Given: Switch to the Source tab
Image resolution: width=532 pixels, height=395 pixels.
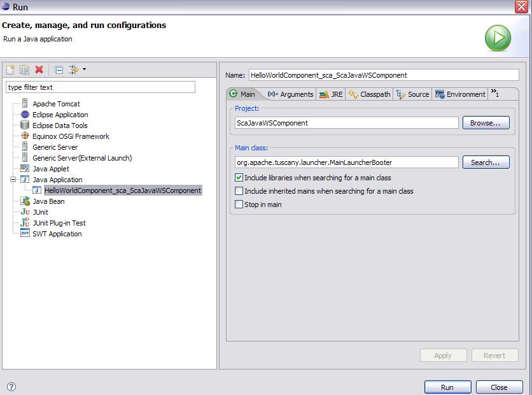Looking at the screenshot, I should tap(412, 94).
